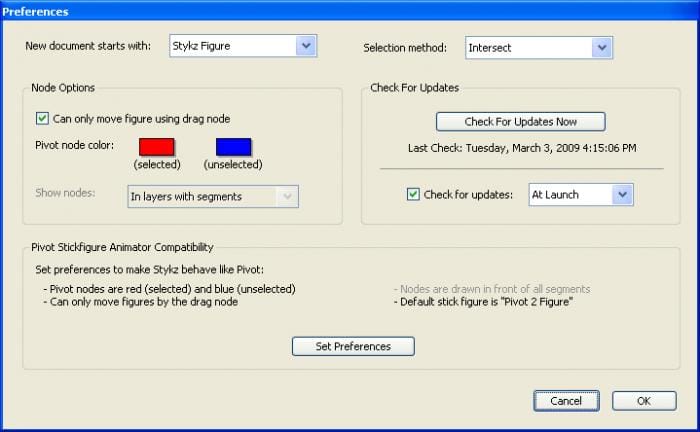Pick the blue unselected pivot node color

pos(233,147)
